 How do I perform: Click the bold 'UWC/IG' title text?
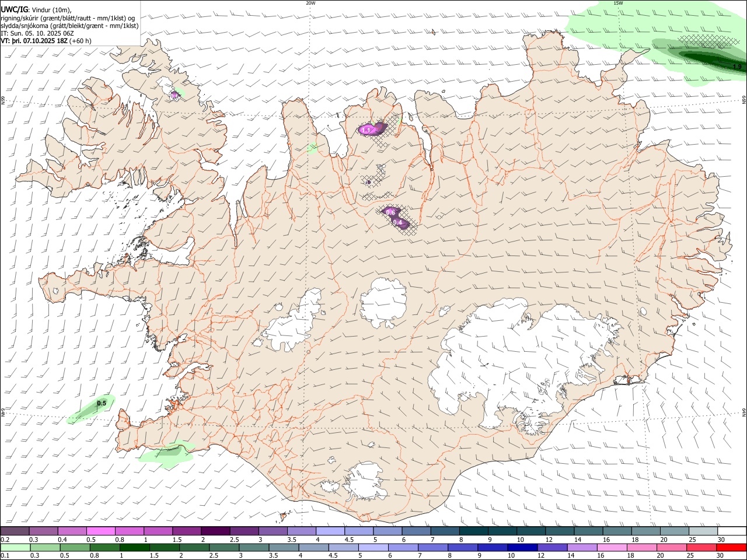coord(14,10)
